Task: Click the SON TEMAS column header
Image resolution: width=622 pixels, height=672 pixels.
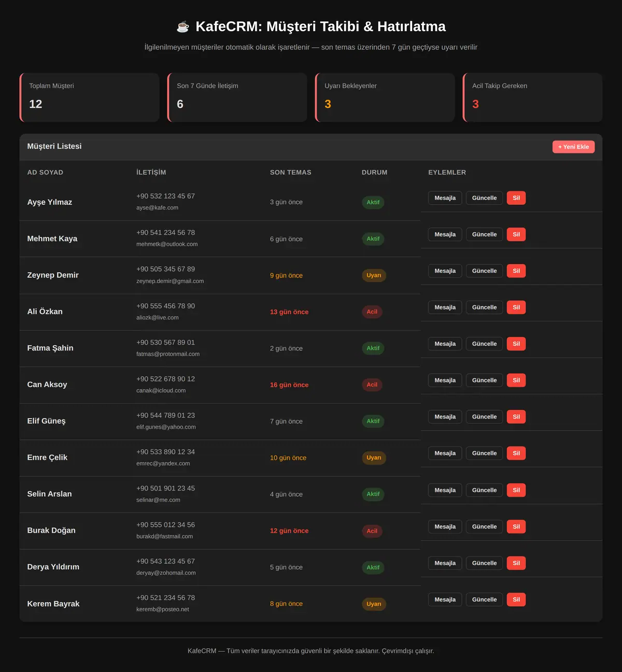Action: 291,172
